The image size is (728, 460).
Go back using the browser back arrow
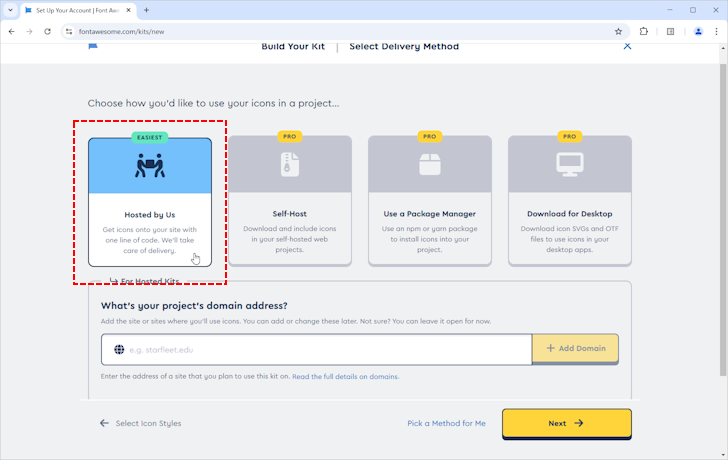pos(11,31)
